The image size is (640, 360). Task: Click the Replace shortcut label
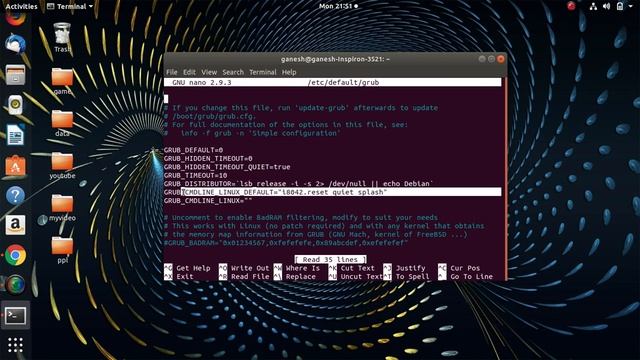tap(301, 277)
